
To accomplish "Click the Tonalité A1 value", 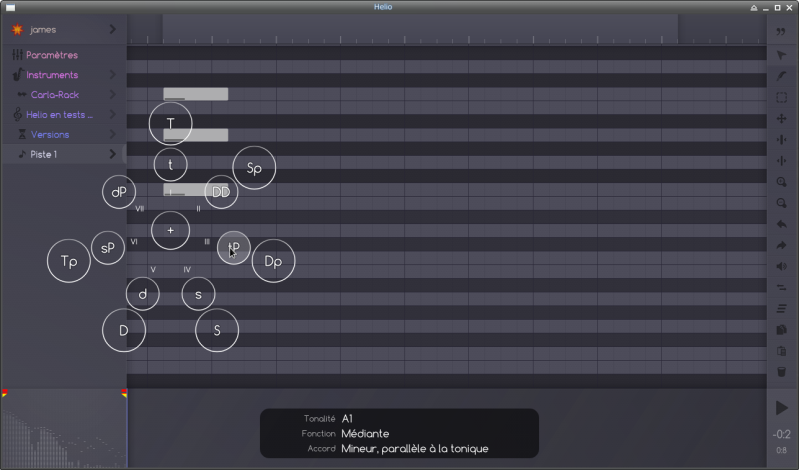I will [347, 419].
